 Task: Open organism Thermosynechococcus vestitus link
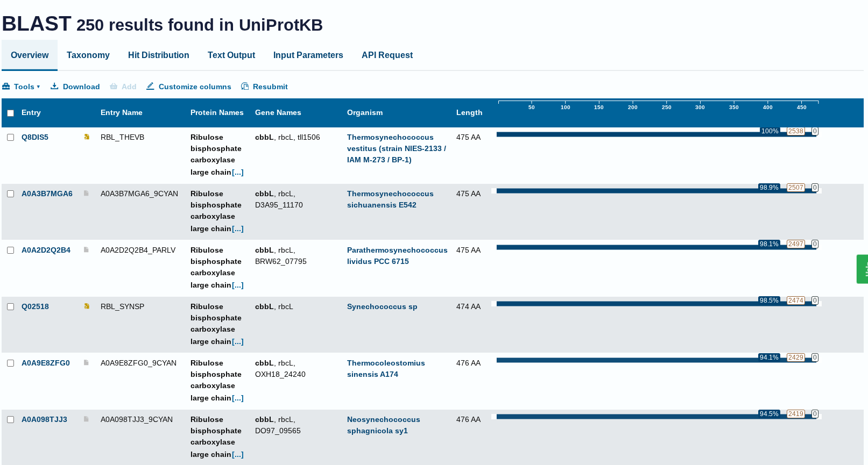pos(397,148)
